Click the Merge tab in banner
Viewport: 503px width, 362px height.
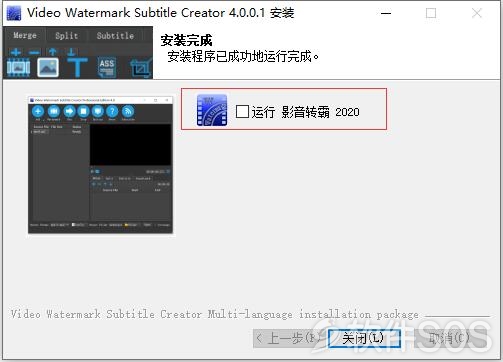click(x=25, y=35)
